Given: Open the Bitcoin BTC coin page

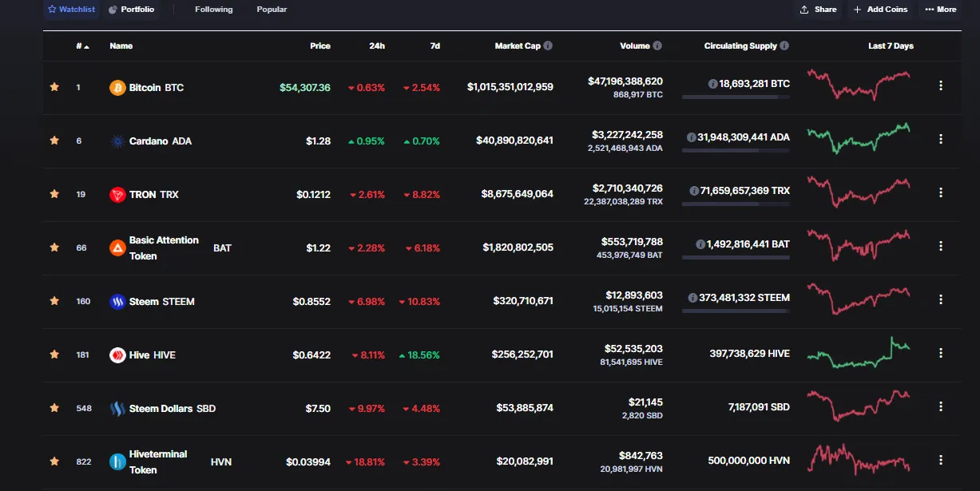Looking at the screenshot, I should (x=157, y=88).
